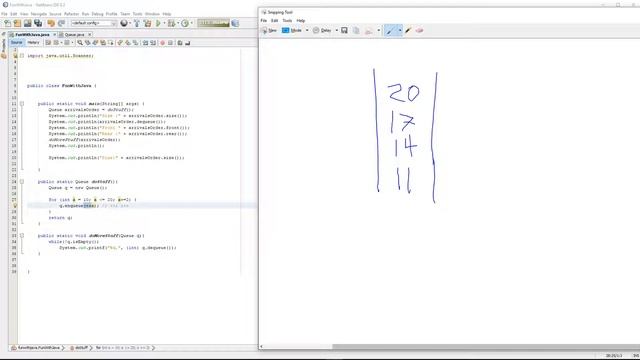640x360 pixels.
Task: Open the default config combo box
Action: pyautogui.click(x=94, y=23)
